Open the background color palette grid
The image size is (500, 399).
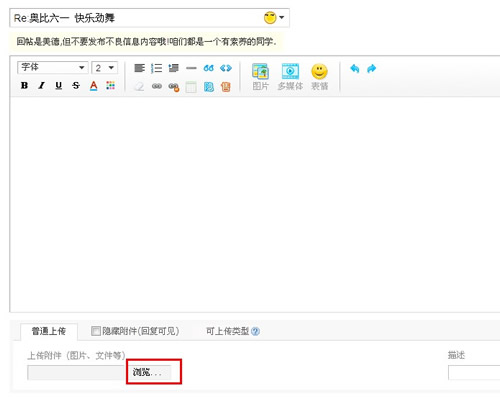pyautogui.click(x=111, y=86)
